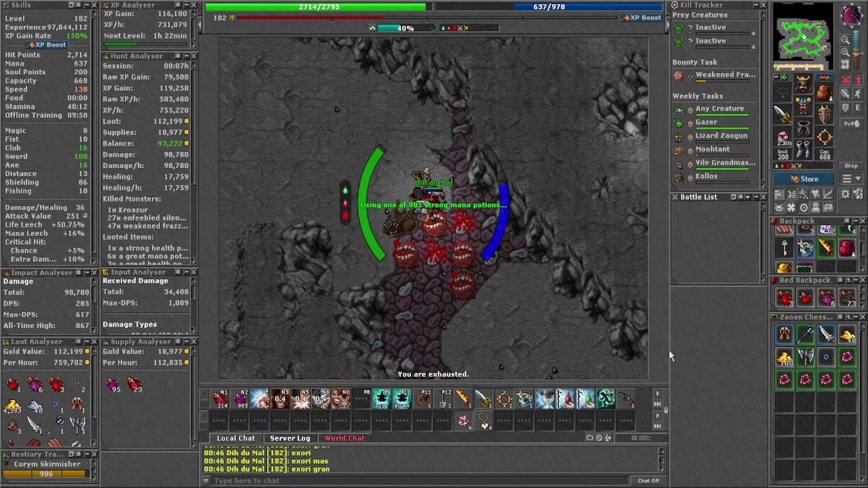Click the boots item in Zaoan Chess container

coord(785,335)
